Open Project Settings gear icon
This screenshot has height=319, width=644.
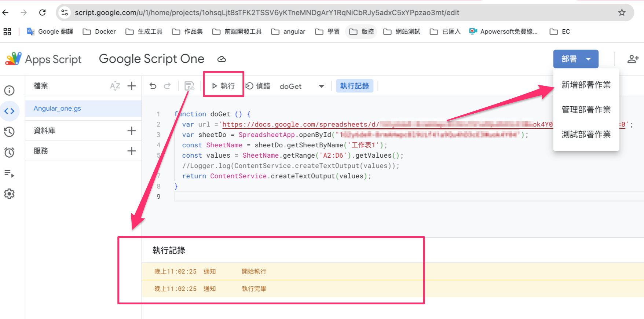pyautogui.click(x=9, y=194)
